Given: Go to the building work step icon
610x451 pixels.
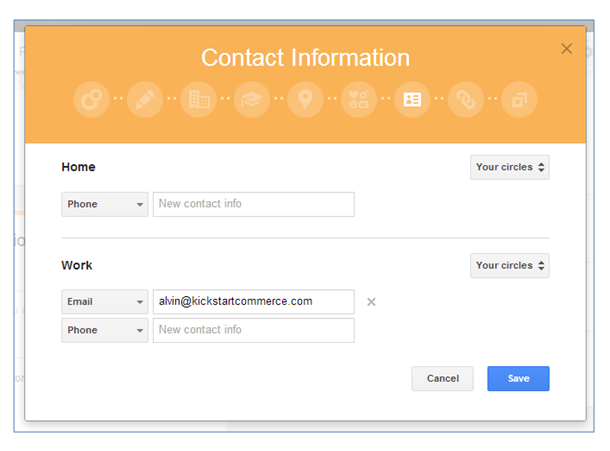Looking at the screenshot, I should (x=198, y=100).
